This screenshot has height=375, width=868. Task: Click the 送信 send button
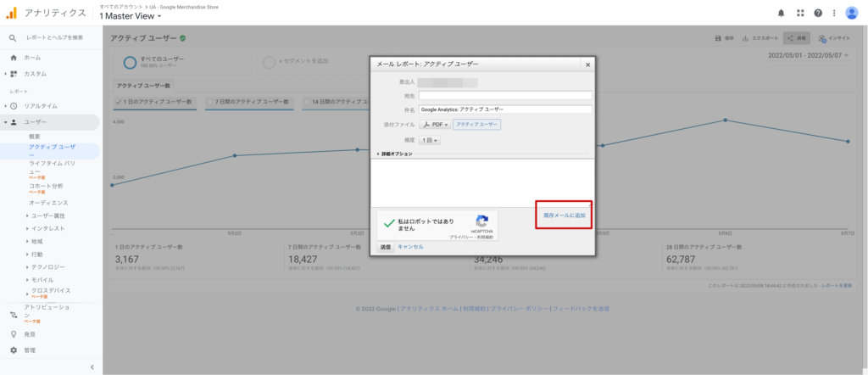click(385, 247)
